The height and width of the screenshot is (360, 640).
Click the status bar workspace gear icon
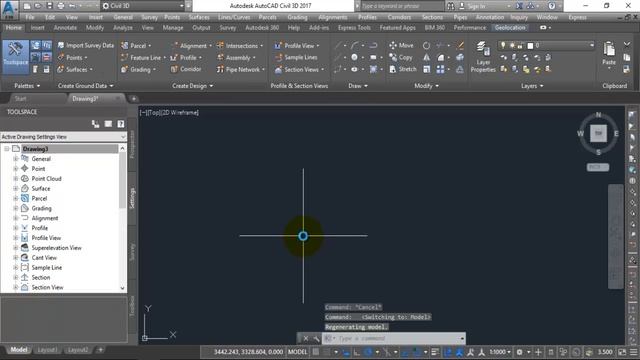point(519,352)
